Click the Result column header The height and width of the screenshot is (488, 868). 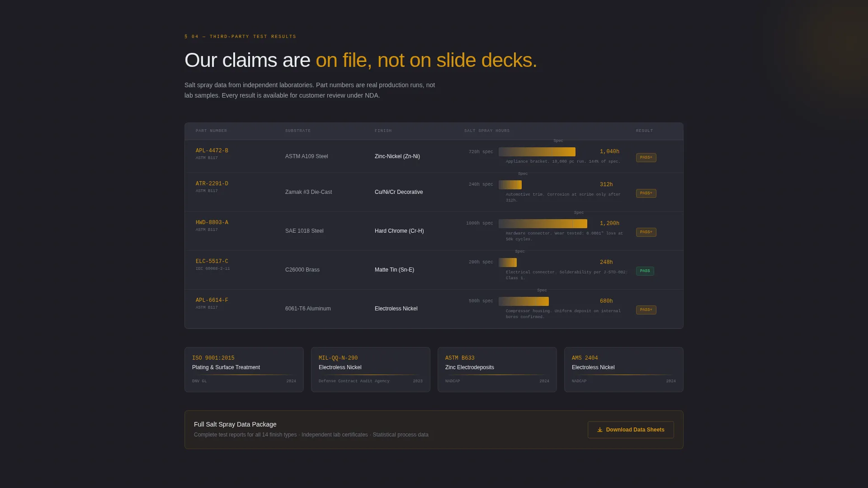[x=644, y=131]
